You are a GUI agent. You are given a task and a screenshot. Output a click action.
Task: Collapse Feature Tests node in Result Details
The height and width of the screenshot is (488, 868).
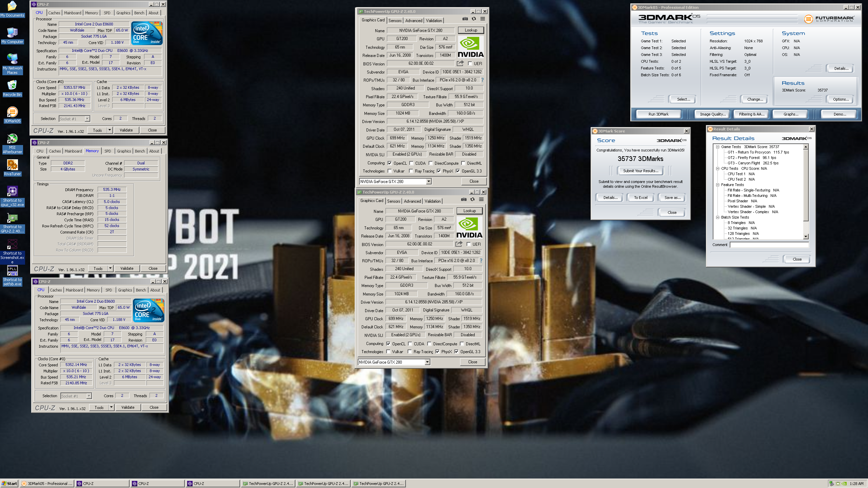pos(718,185)
